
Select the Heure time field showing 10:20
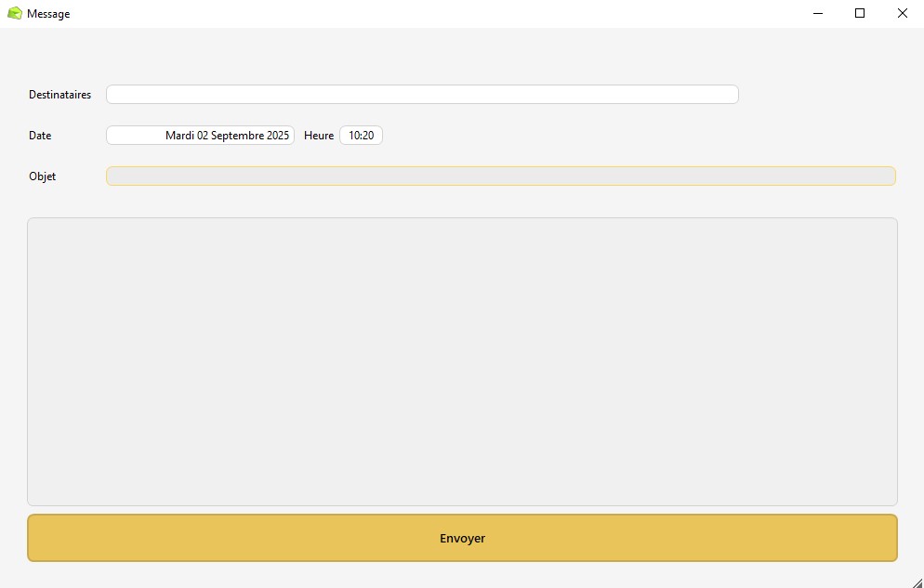click(361, 136)
